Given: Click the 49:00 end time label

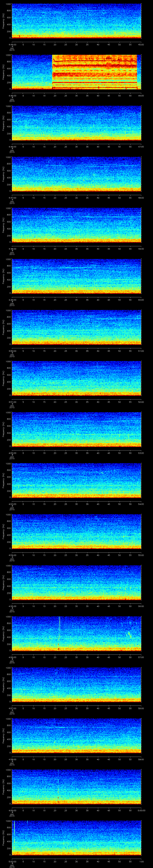Looking at the screenshot, I should click(x=141, y=249).
